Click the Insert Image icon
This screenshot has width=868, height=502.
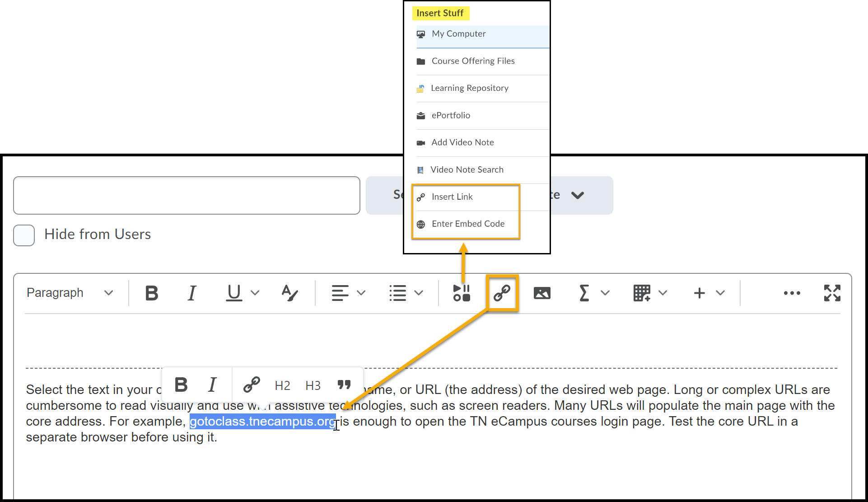point(542,293)
